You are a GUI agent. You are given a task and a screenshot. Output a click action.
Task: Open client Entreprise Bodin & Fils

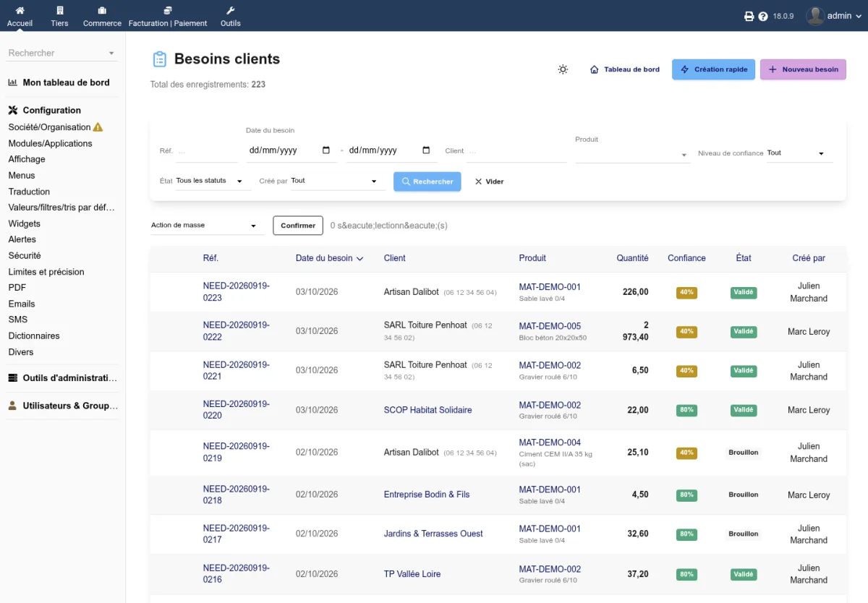427,495
